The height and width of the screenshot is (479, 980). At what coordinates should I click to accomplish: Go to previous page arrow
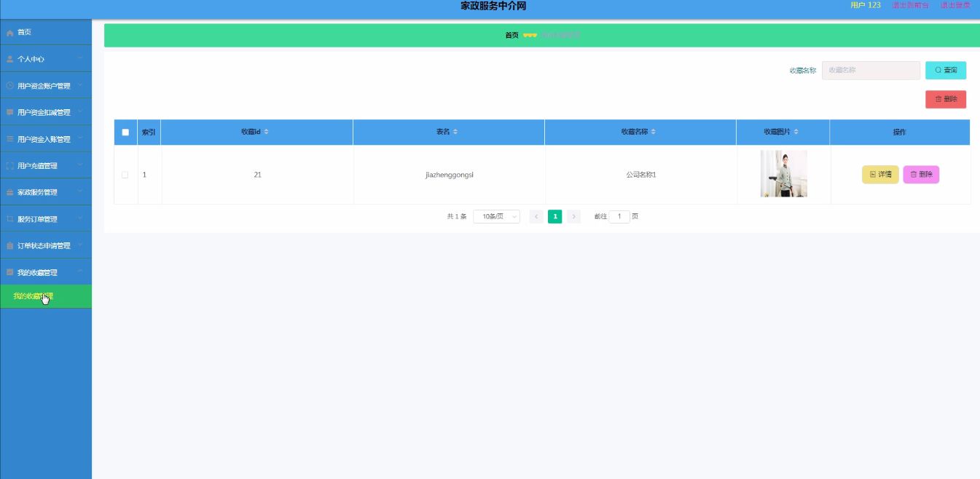536,216
